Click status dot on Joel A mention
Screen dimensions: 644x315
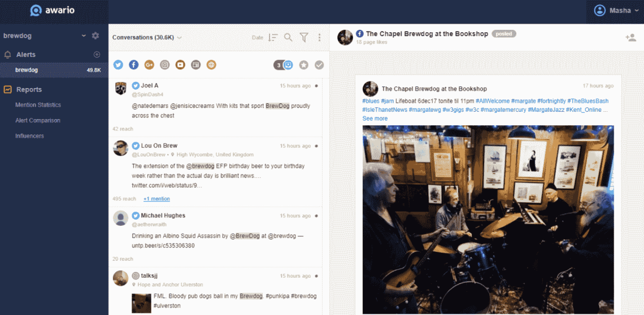(x=316, y=86)
